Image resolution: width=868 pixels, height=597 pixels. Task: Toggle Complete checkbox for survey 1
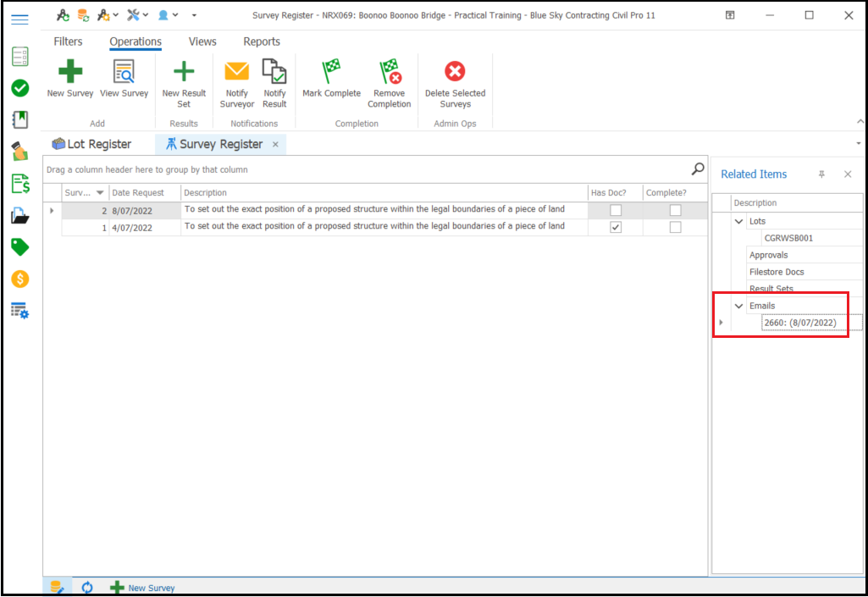675,228
